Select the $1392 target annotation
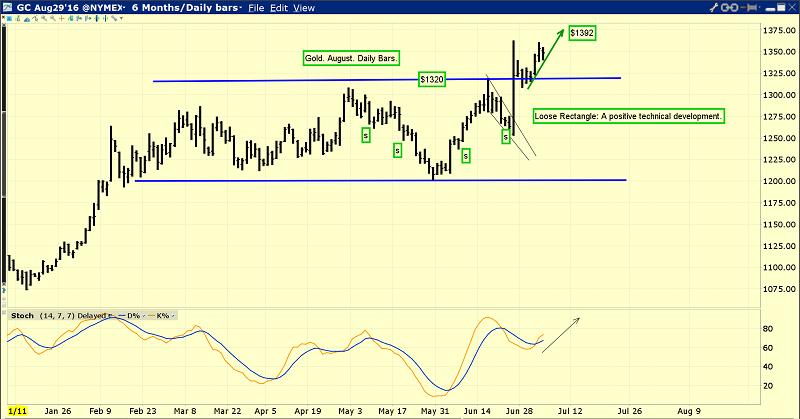 [x=582, y=33]
